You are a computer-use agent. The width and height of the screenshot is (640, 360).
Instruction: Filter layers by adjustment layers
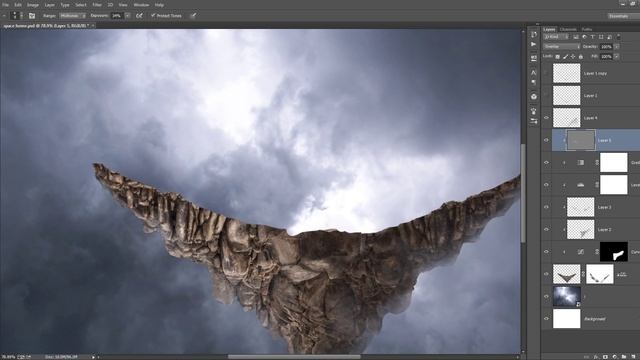click(x=584, y=37)
